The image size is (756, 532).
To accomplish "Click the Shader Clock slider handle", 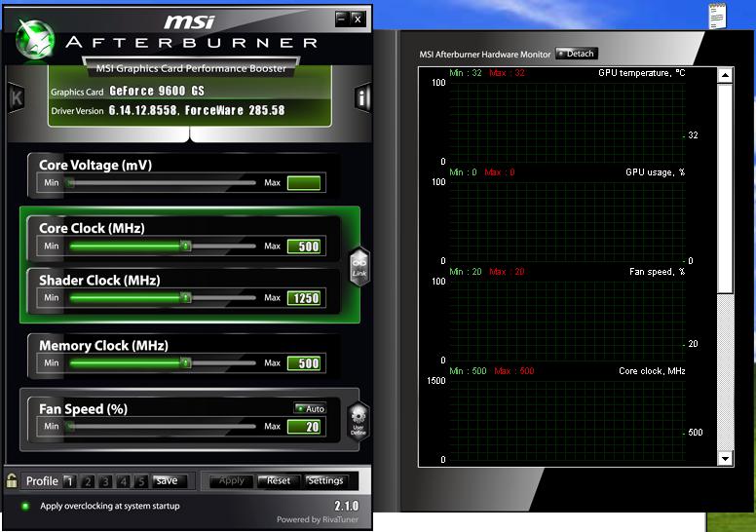I will click(x=186, y=297).
